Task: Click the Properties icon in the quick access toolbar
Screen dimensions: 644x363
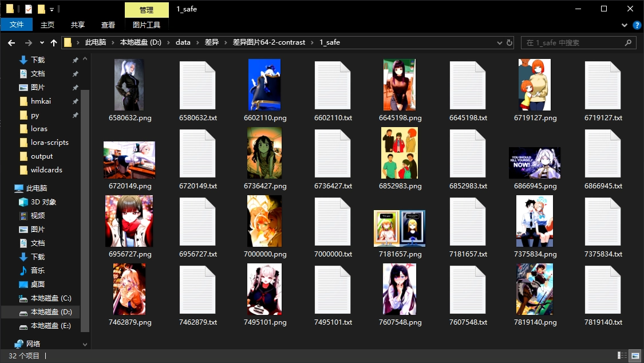Action: click(29, 9)
